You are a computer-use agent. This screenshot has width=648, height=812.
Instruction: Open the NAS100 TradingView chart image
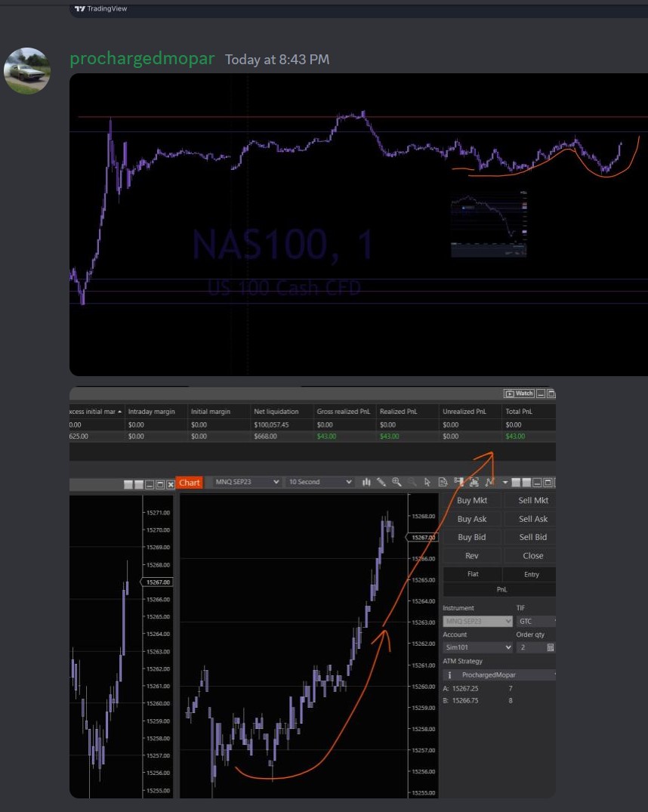click(x=359, y=224)
